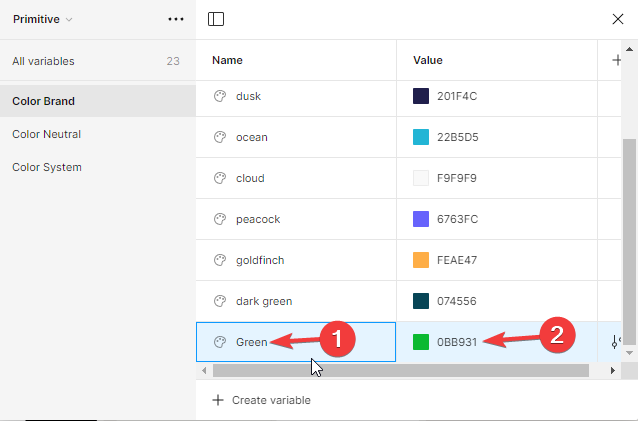This screenshot has width=638, height=421.
Task: Click the hex value FEAE47
Action: [457, 260]
